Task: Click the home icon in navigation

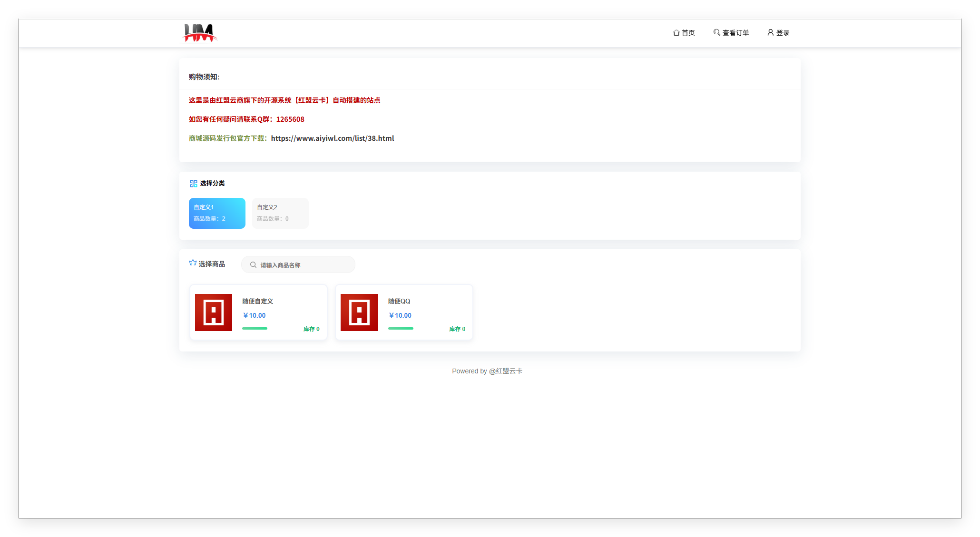Action: [x=676, y=33]
